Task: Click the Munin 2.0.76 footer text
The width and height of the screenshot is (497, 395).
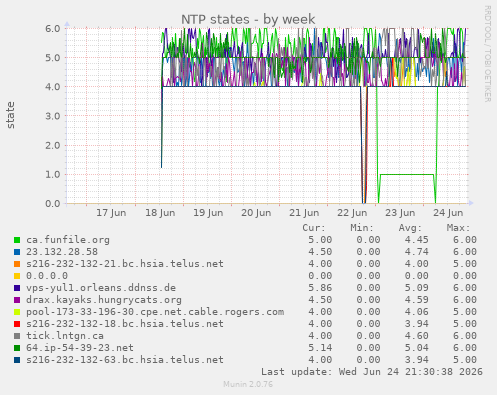Action: [x=248, y=384]
